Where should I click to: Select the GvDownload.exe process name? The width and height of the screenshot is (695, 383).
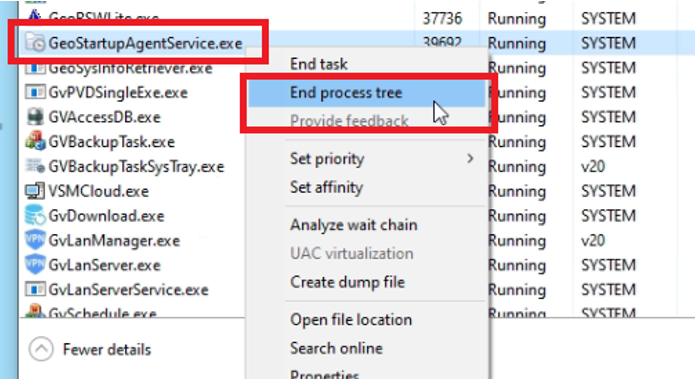pyautogui.click(x=106, y=216)
